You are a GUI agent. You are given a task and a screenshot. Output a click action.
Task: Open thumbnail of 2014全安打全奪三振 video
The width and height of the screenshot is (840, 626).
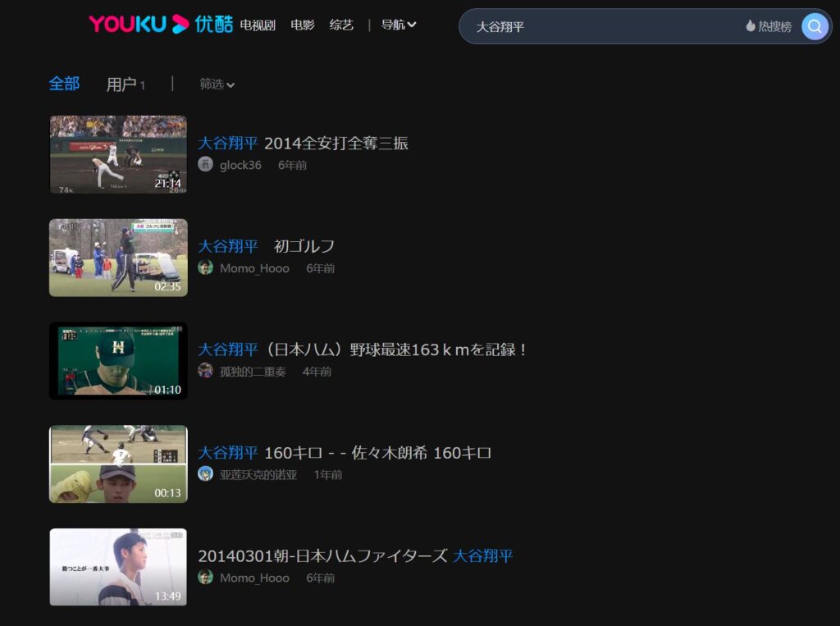coord(118,154)
